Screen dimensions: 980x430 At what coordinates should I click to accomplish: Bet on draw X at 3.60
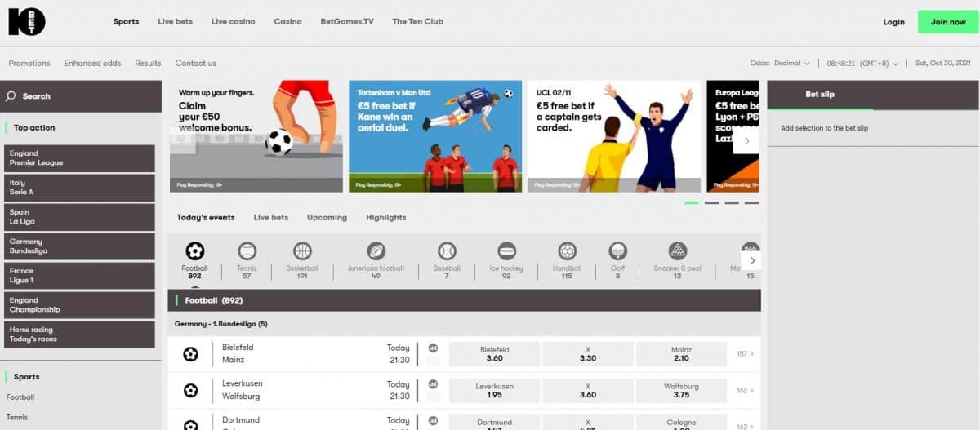click(x=588, y=391)
